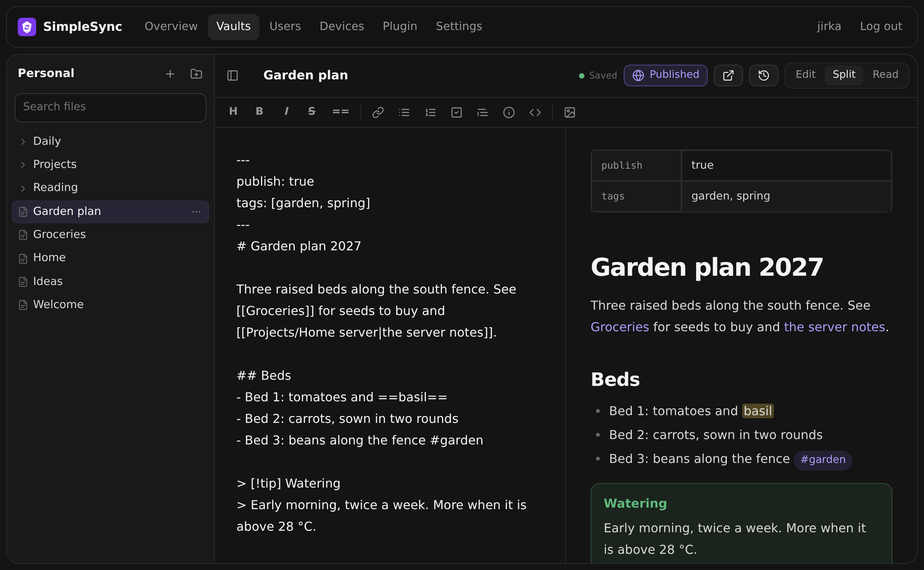Click the '# Garden plan 2027' editor line
The image size is (924, 570).
click(299, 246)
